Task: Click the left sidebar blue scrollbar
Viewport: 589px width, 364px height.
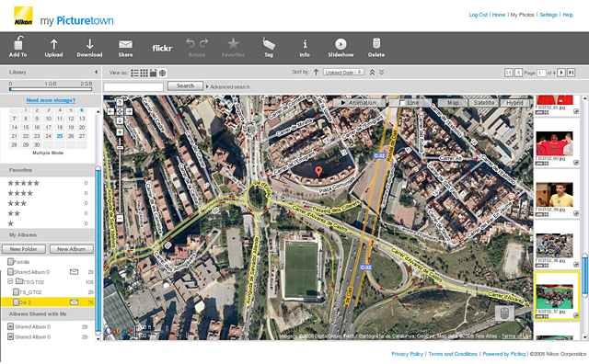Action: 98,250
